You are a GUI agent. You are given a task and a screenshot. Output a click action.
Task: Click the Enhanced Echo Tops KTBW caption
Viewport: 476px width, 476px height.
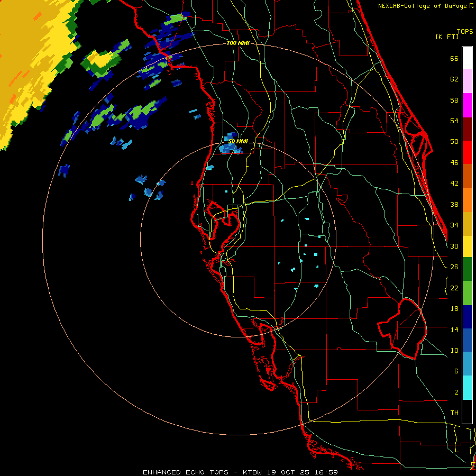click(x=240, y=472)
